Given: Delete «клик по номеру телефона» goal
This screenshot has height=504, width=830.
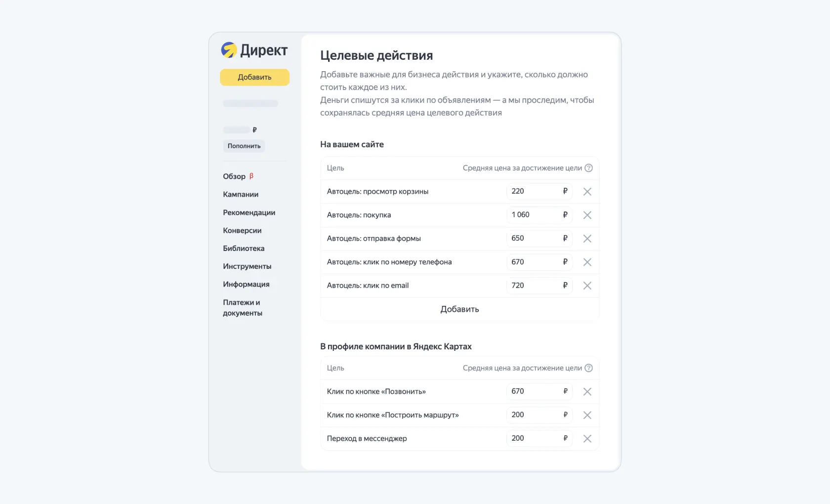Looking at the screenshot, I should tap(587, 262).
